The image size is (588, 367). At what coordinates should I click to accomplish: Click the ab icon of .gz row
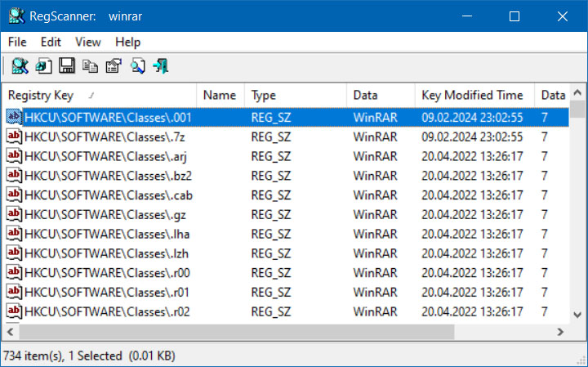(x=14, y=214)
